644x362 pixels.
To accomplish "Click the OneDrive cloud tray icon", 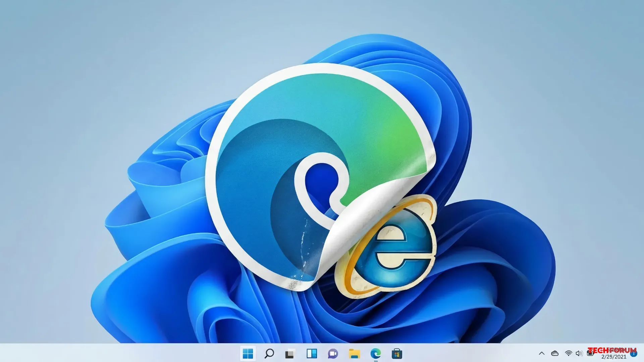I will pos(555,353).
